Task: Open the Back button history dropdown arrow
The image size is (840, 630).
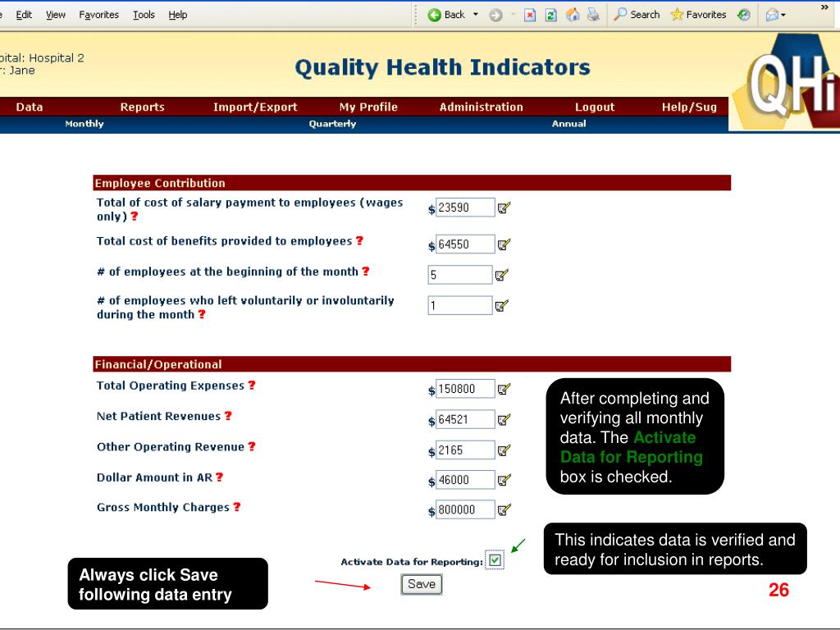Action: coord(475,15)
